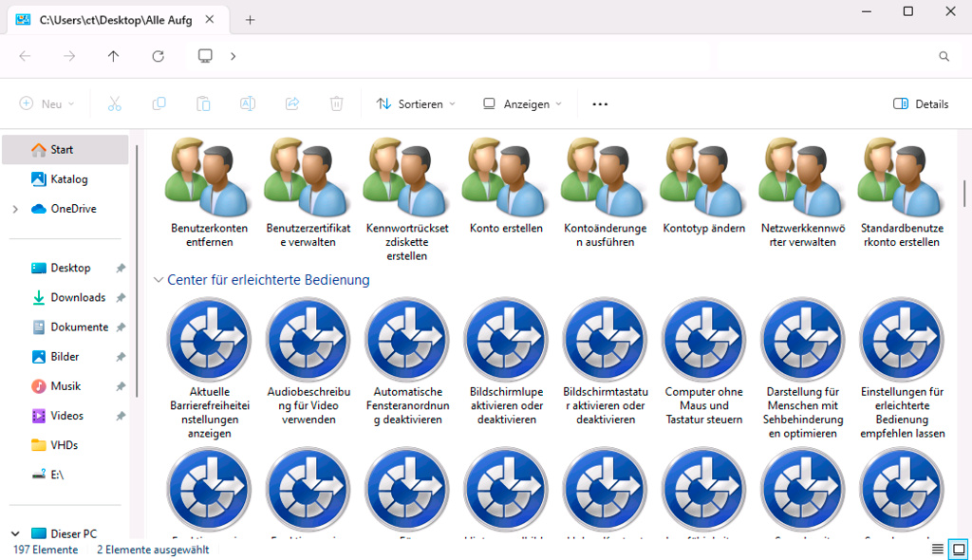Open the Sortieren dropdown
Viewport: 972px width, 560px height.
click(416, 104)
